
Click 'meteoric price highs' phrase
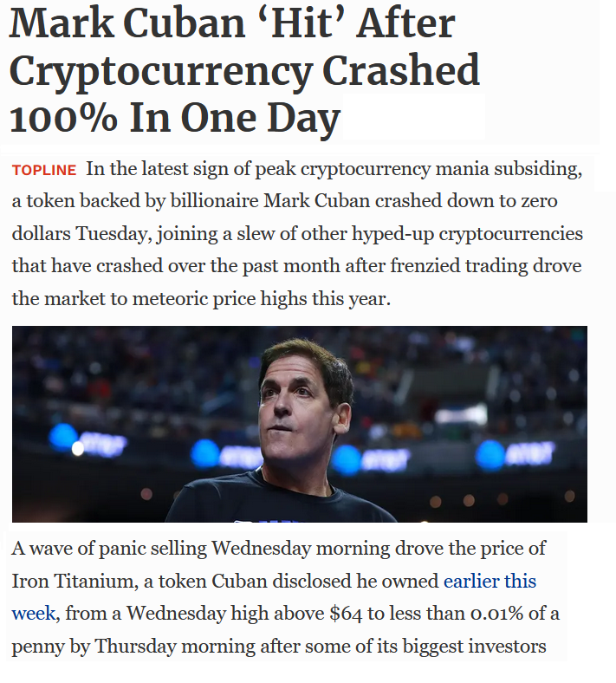pyautogui.click(x=220, y=299)
